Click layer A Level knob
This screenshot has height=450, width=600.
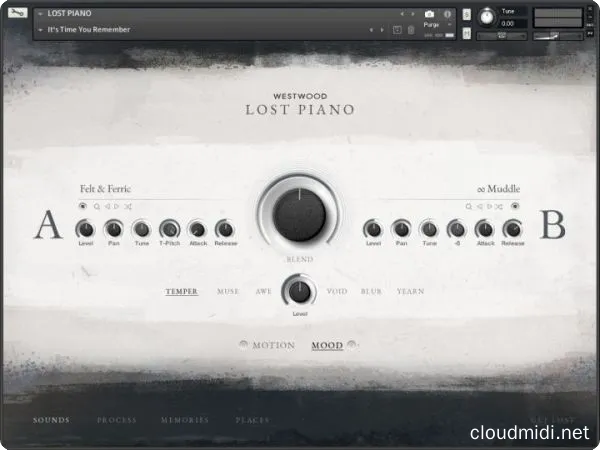85,230
